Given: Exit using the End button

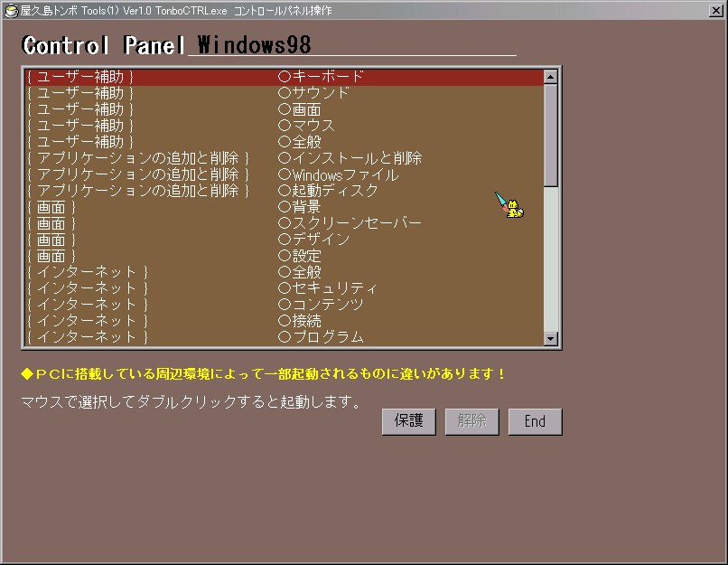Looking at the screenshot, I should click(536, 421).
